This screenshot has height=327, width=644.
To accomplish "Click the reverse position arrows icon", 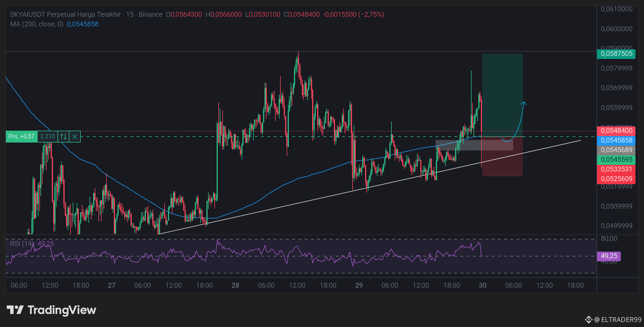I will point(63,137).
